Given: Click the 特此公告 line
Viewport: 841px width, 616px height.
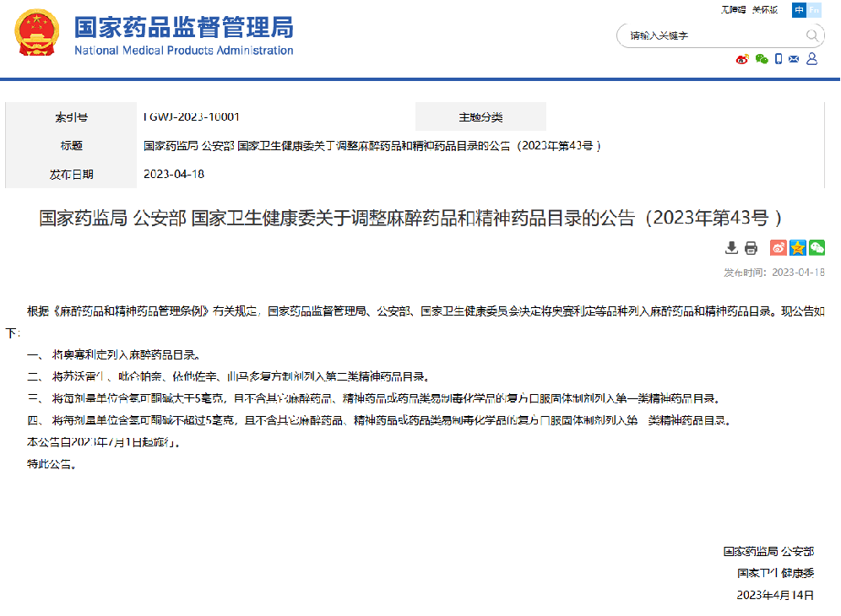Looking at the screenshot, I should (x=52, y=464).
